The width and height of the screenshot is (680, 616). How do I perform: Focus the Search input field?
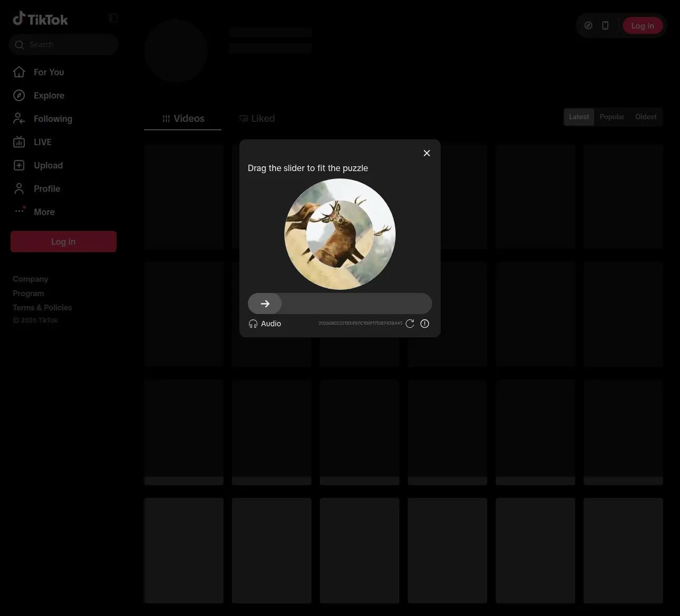64,44
